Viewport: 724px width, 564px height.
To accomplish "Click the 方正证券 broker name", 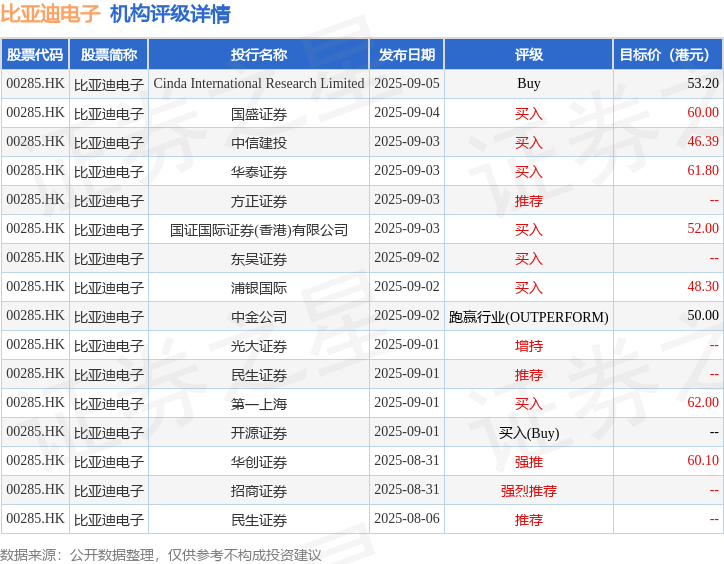I will point(259,200).
